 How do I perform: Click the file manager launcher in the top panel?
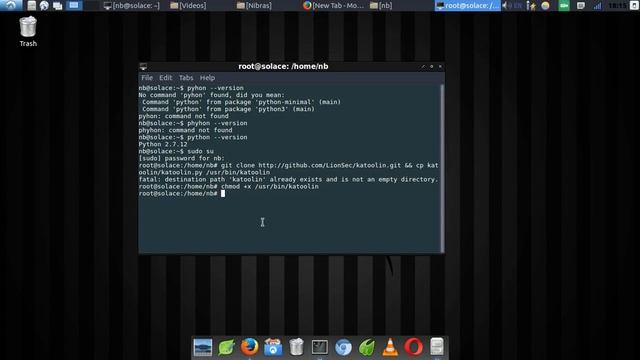[x=31, y=5]
